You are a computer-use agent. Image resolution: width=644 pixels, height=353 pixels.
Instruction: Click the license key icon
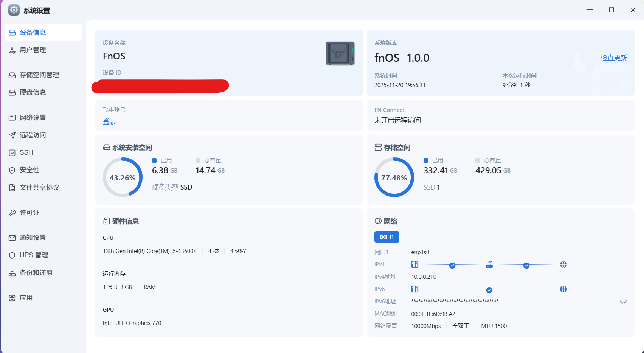point(12,213)
